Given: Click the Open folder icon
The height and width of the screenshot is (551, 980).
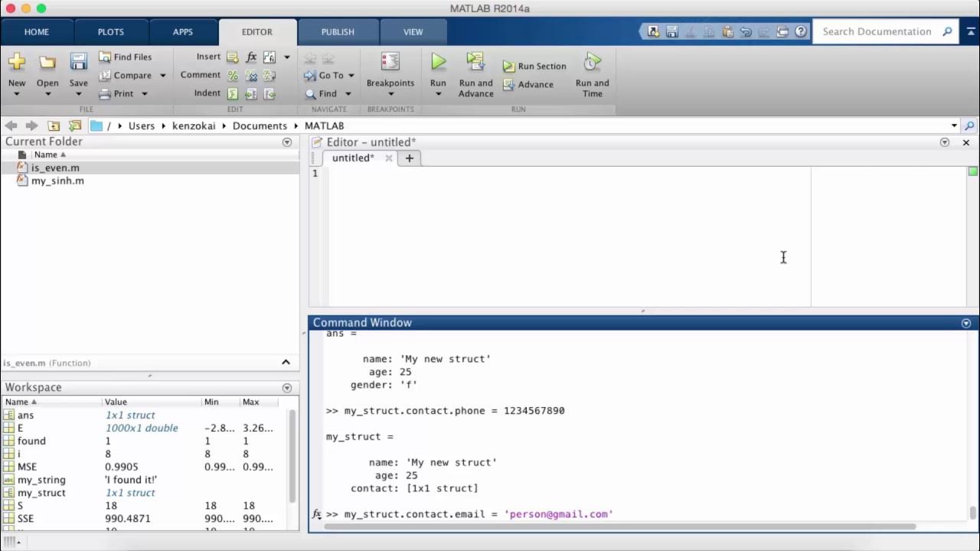Looking at the screenshot, I should [47, 62].
